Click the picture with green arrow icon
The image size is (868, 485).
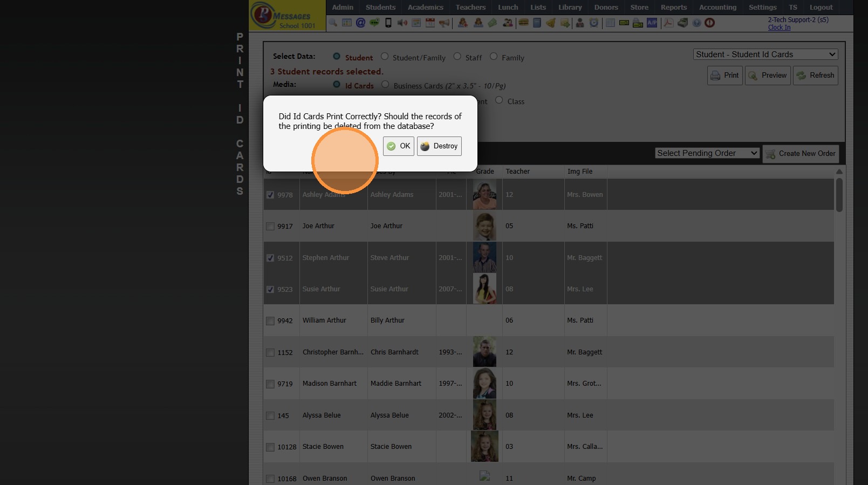(x=565, y=23)
